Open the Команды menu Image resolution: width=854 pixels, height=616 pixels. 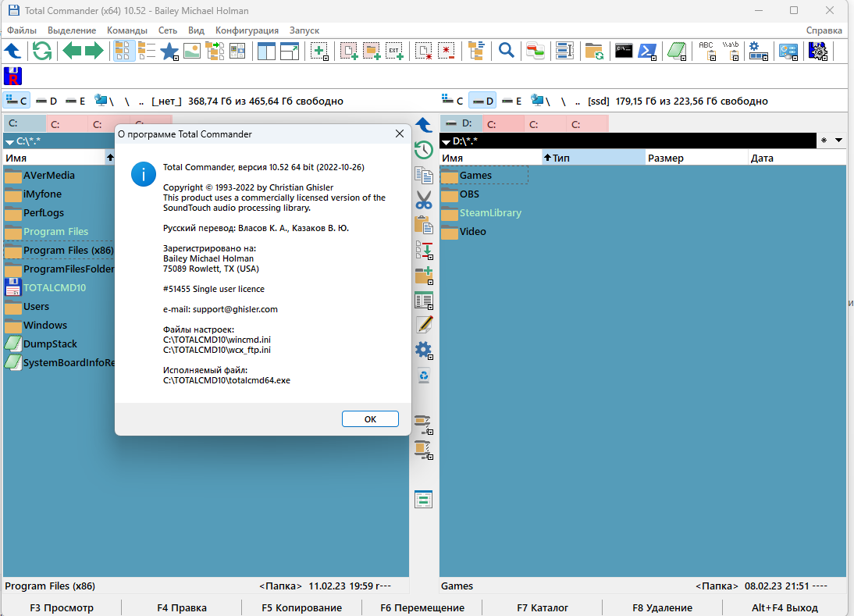[x=127, y=30]
